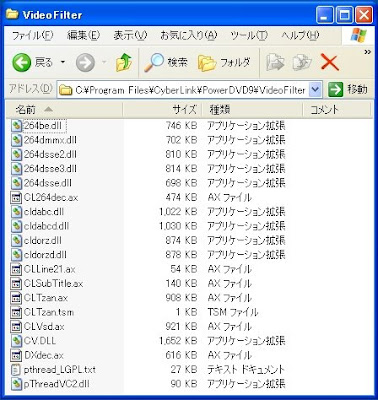Click the 1,022 KB size value

click(x=178, y=212)
